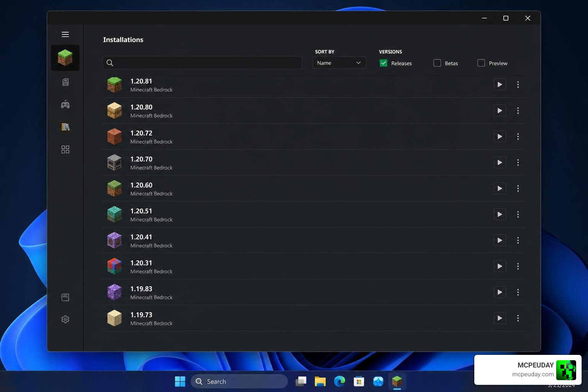The image size is (588, 392).
Task: Uncheck the Releases versions checkbox
Action: coord(384,63)
